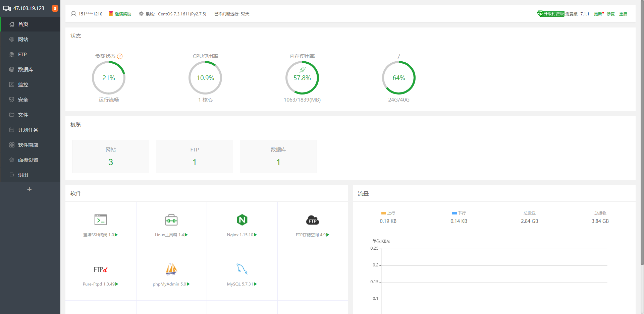Click the 单位:KB/s chart unit label

tap(381, 241)
